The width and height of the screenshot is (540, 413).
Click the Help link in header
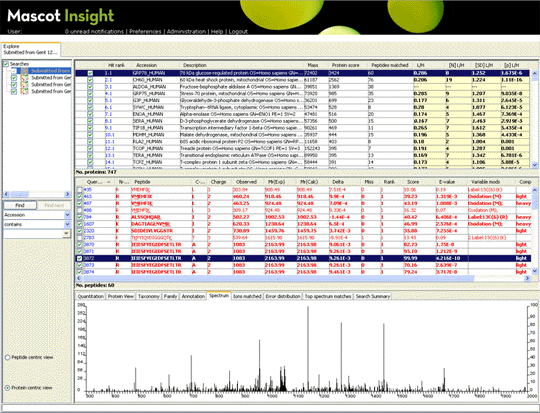(x=217, y=31)
